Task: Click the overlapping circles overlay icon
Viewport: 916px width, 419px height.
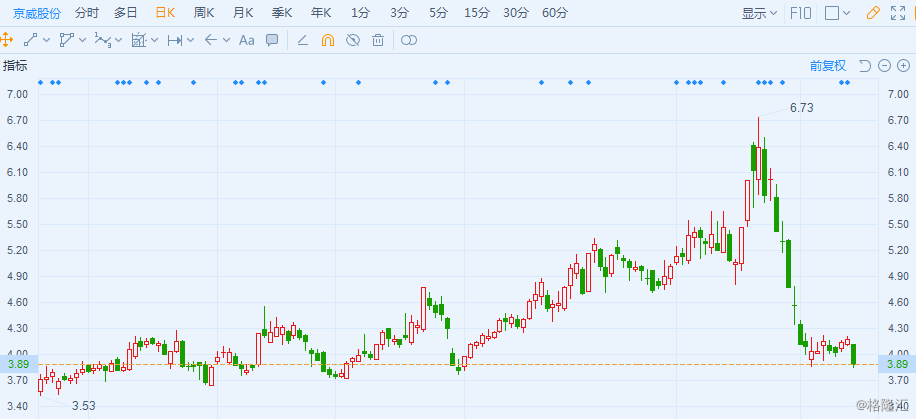Action: 410,40
